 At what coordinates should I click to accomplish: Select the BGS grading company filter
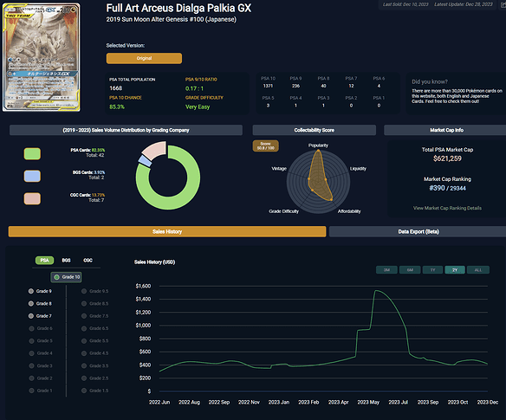tap(66, 261)
